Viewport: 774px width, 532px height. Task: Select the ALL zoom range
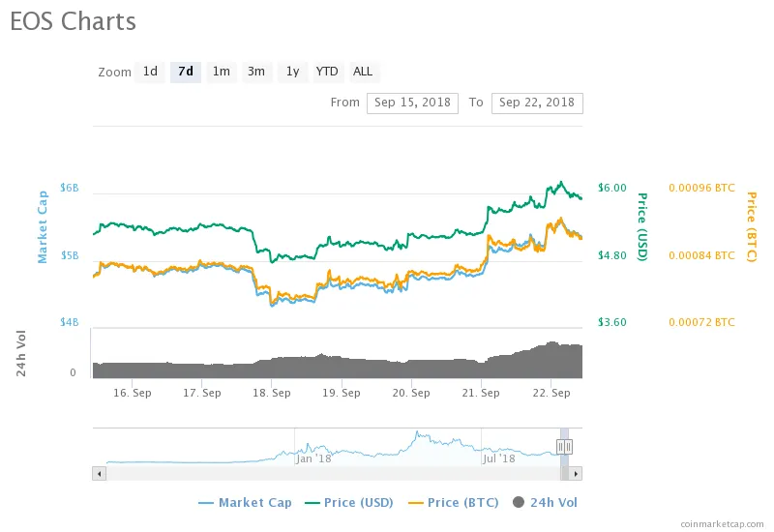(x=363, y=72)
